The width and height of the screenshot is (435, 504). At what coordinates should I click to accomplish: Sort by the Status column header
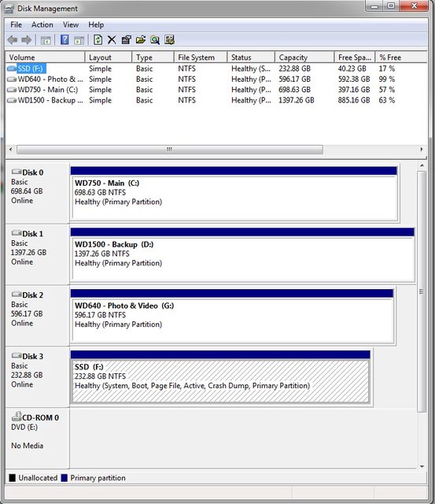click(x=251, y=57)
